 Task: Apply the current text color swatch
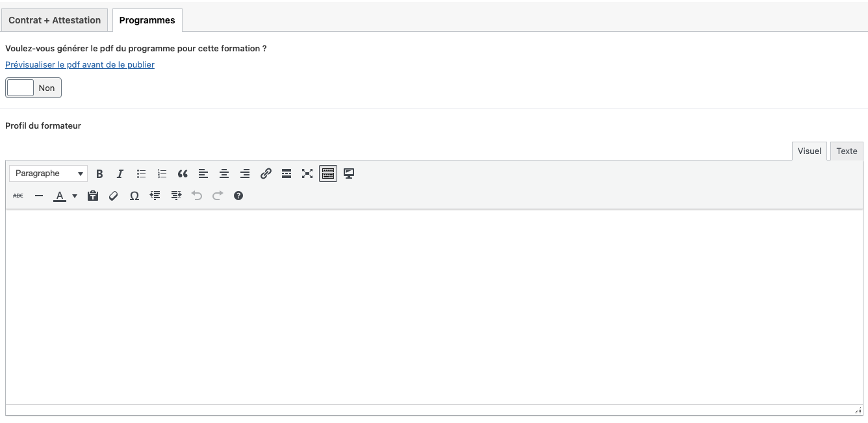(60, 196)
